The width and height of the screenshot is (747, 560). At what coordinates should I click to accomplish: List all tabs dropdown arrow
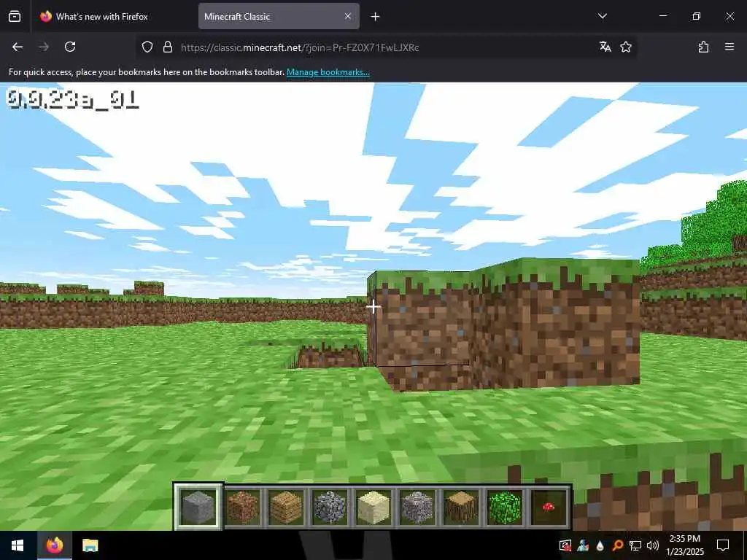[602, 16]
